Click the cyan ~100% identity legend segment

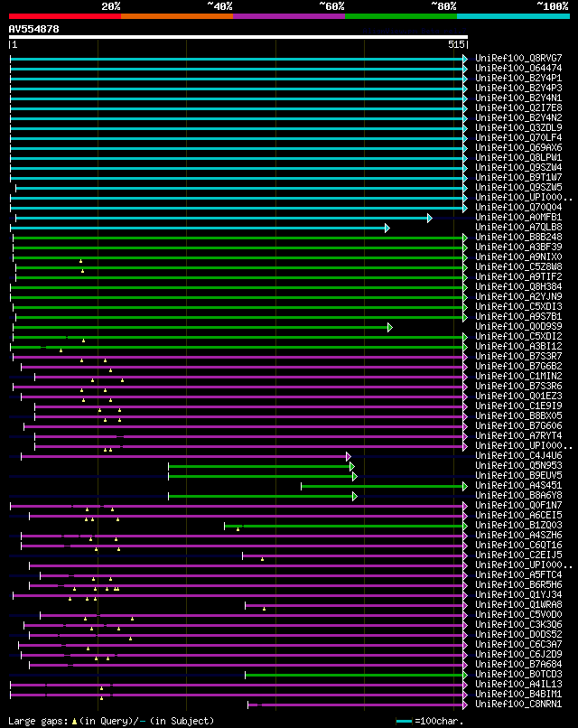pos(514,16)
